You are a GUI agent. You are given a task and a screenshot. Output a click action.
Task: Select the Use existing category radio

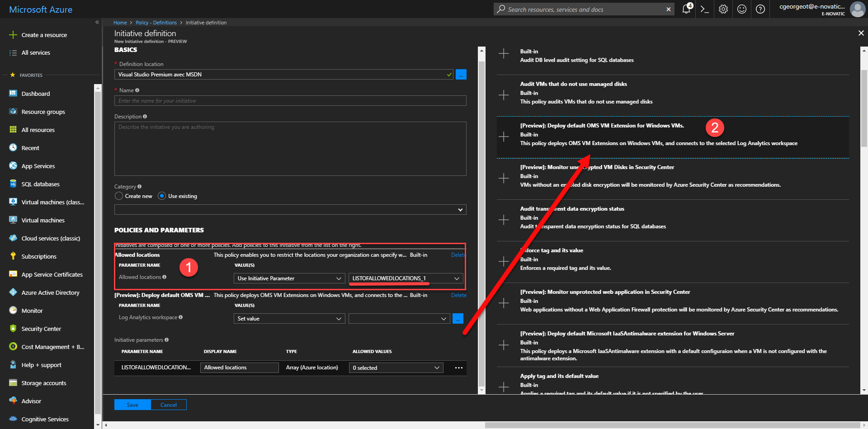coord(162,196)
